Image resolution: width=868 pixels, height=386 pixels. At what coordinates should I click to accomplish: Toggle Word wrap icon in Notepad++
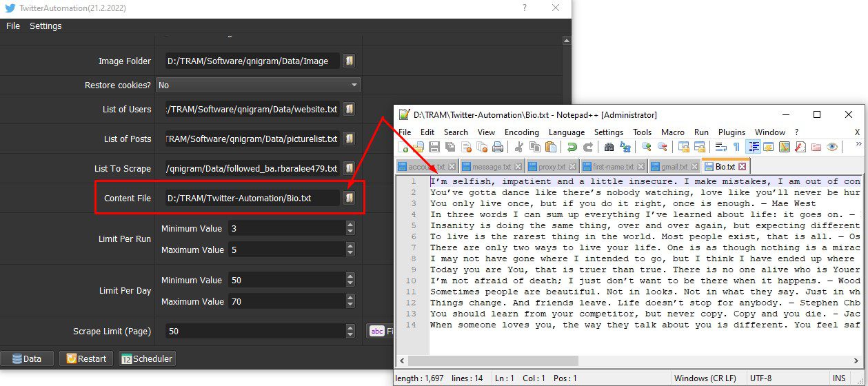720,147
